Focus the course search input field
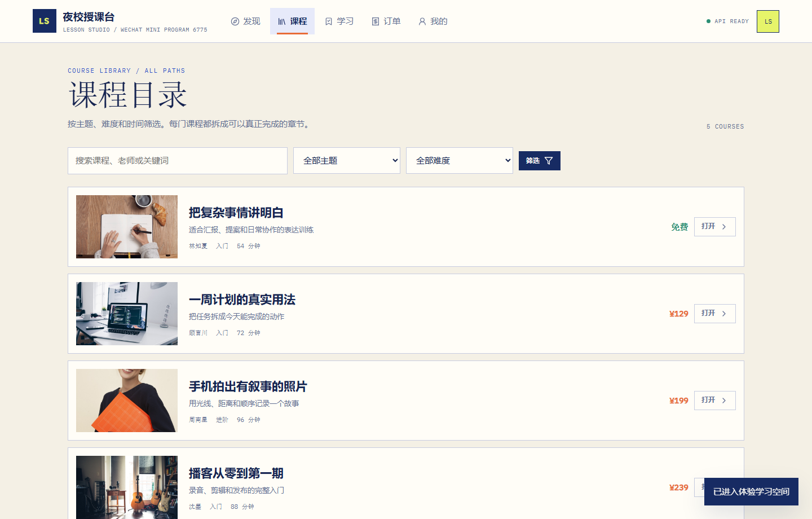 click(x=178, y=161)
